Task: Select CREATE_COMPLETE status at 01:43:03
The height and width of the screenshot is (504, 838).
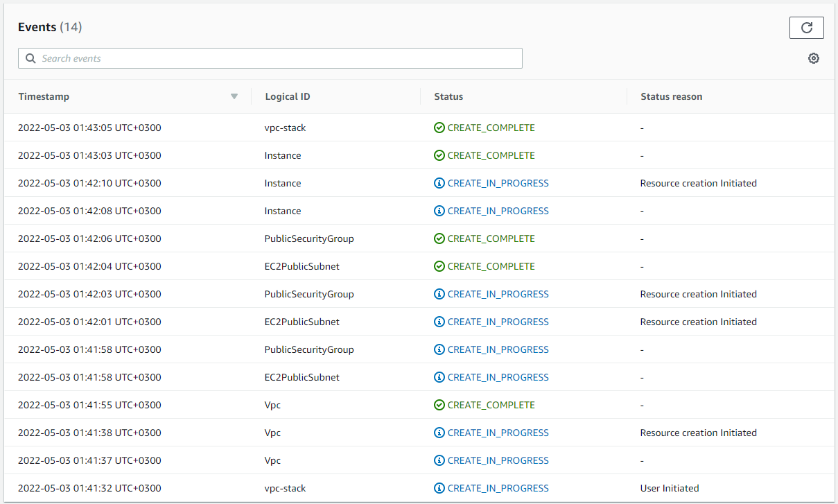Action: coord(491,155)
